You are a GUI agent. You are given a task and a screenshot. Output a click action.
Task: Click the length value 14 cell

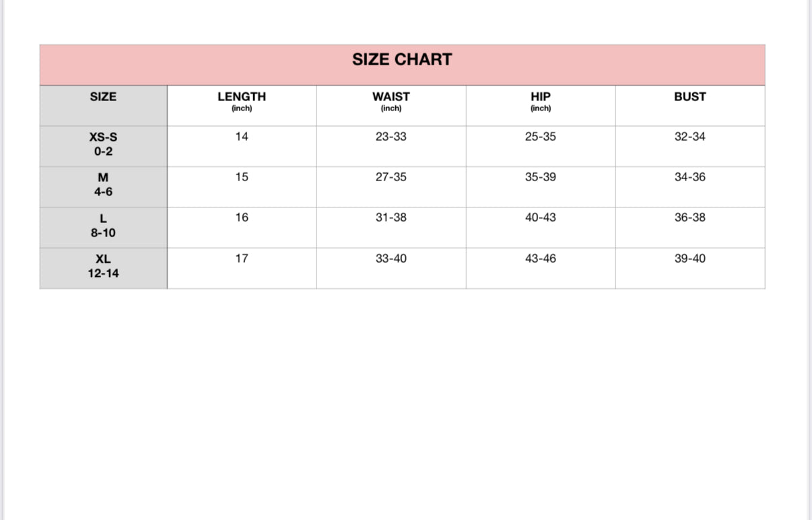pos(242,137)
